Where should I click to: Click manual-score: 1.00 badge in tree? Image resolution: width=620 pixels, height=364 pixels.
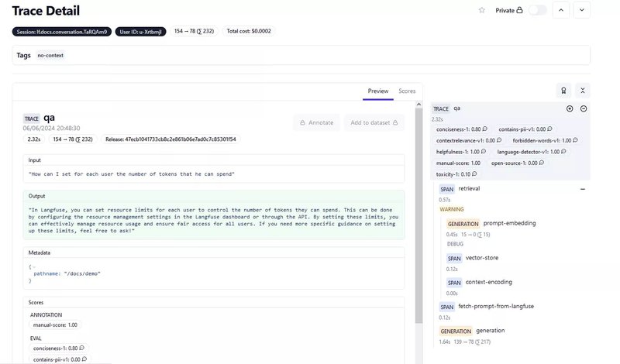click(458, 163)
